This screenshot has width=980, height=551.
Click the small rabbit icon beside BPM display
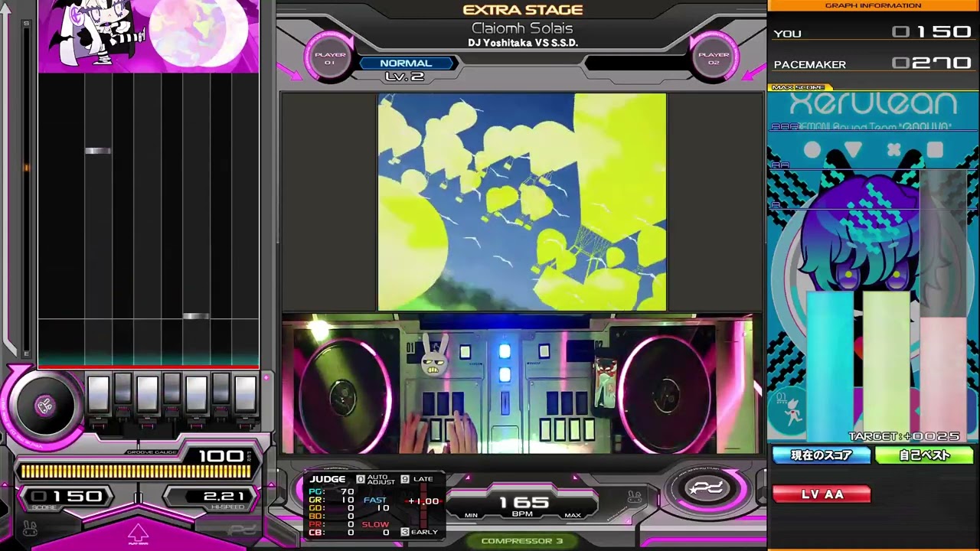(634, 497)
